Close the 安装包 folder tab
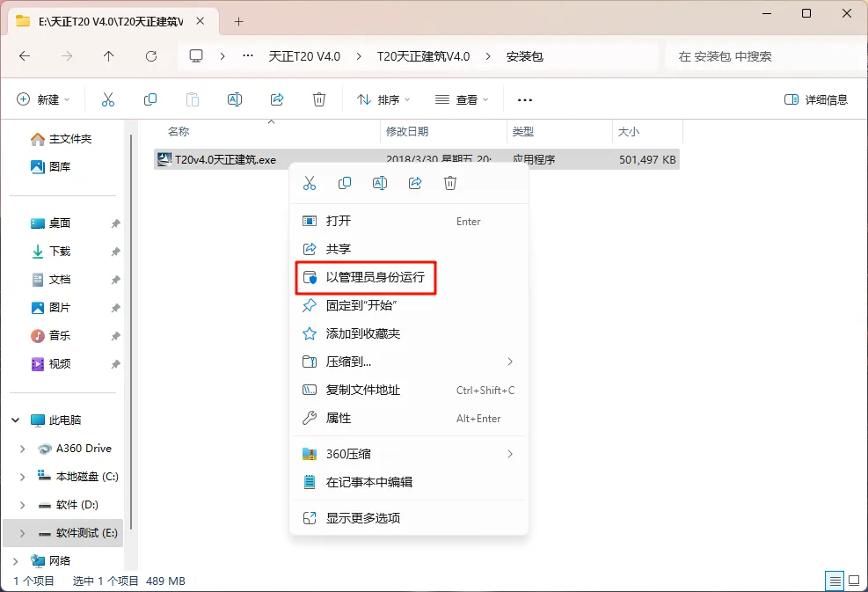 (x=201, y=21)
